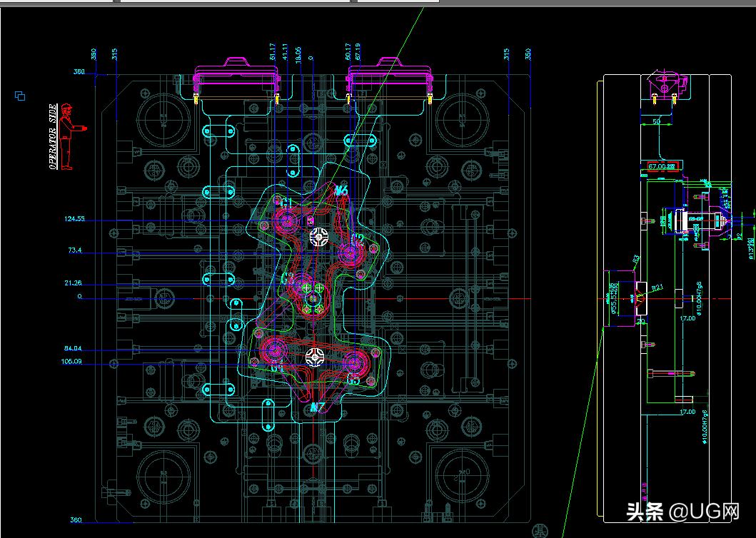Click the red-boxed 67.00 dimension
This screenshot has height=538, width=756.
[661, 166]
